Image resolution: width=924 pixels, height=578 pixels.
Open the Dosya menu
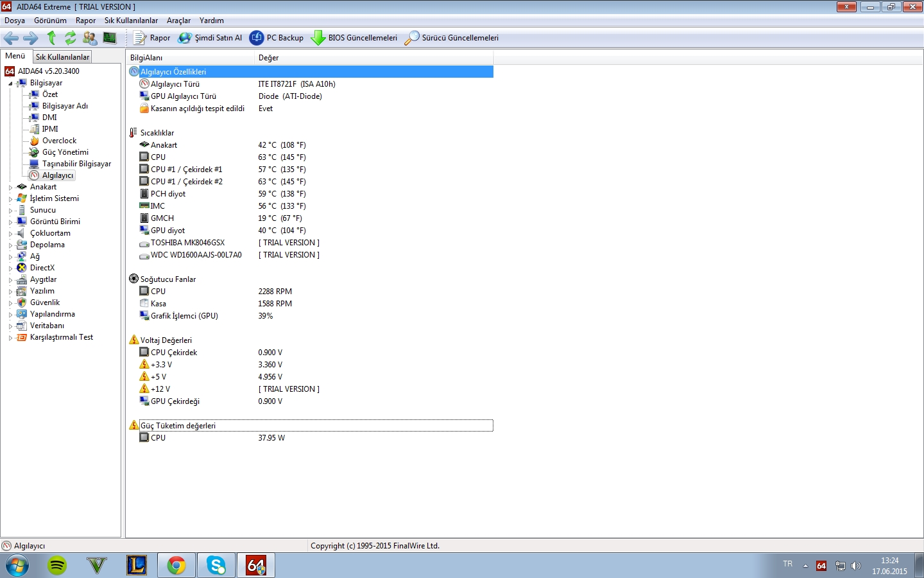coord(15,21)
